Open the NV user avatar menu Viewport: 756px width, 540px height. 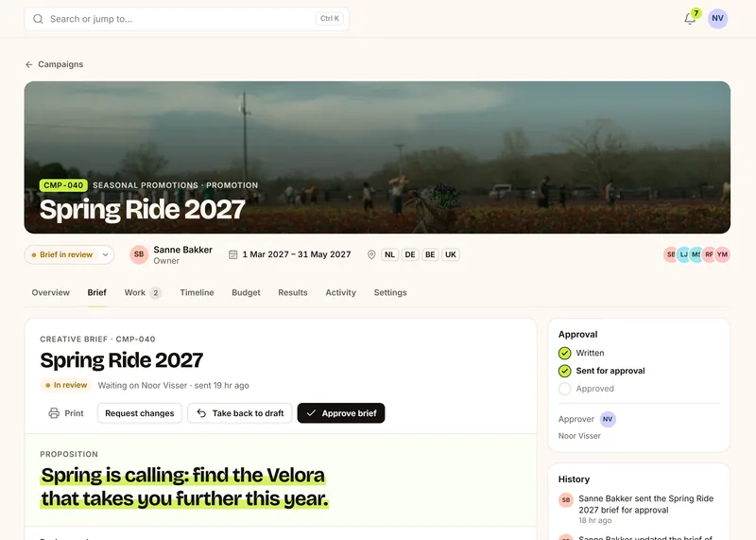(717, 18)
